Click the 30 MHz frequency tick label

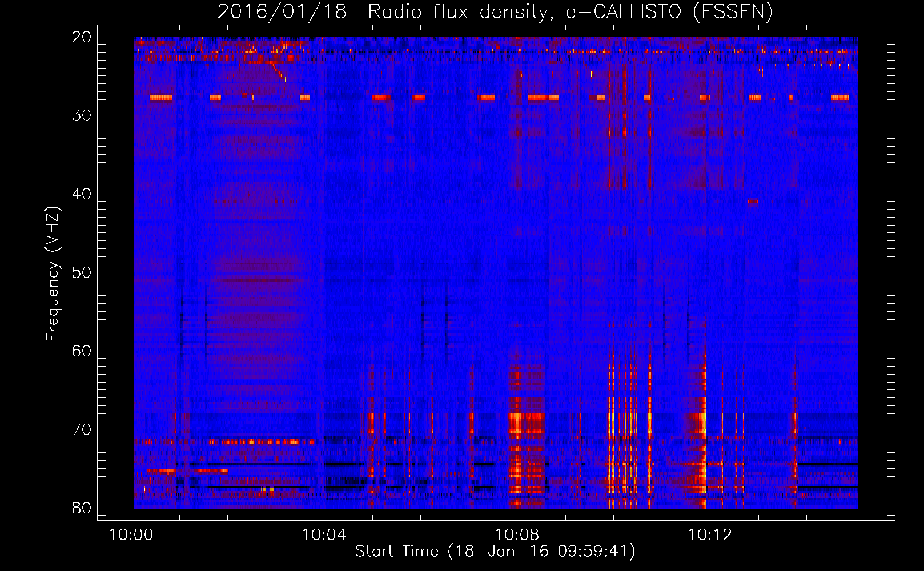(82, 115)
